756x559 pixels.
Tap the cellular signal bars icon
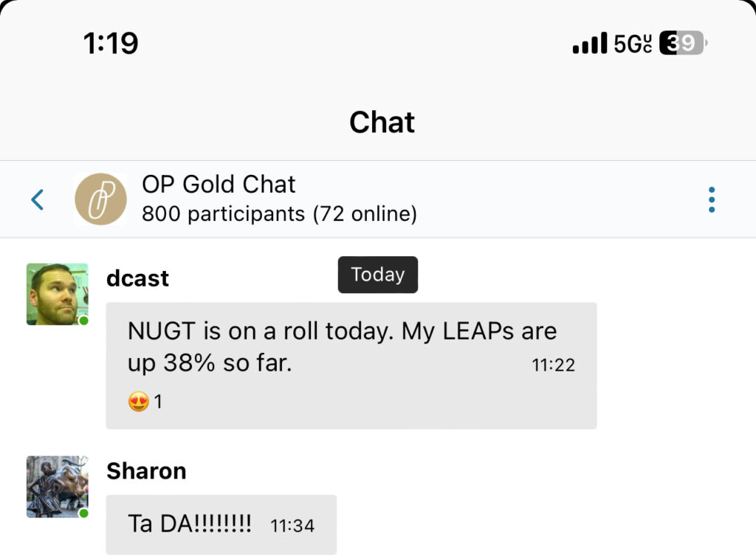589,44
